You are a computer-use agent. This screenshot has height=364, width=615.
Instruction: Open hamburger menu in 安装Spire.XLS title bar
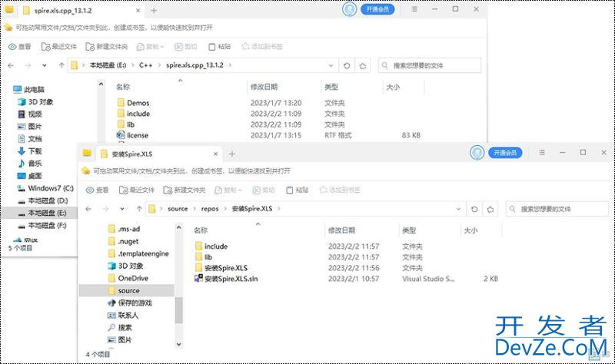click(542, 152)
